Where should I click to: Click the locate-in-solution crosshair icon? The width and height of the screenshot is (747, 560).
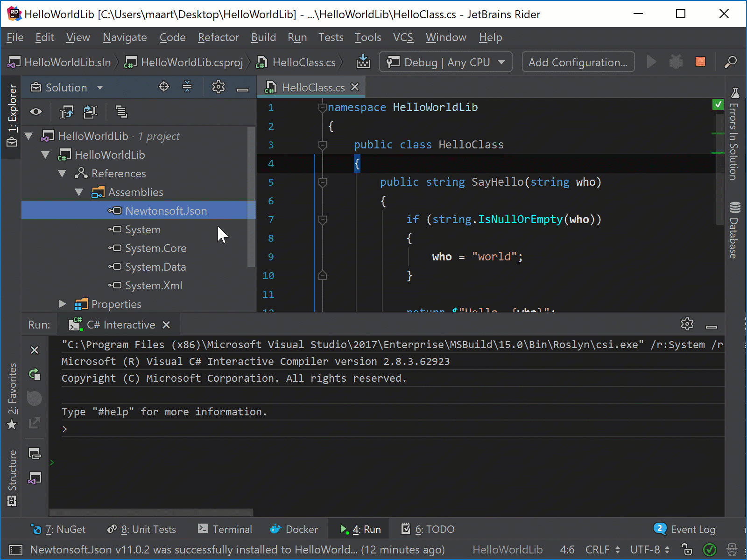pyautogui.click(x=164, y=87)
